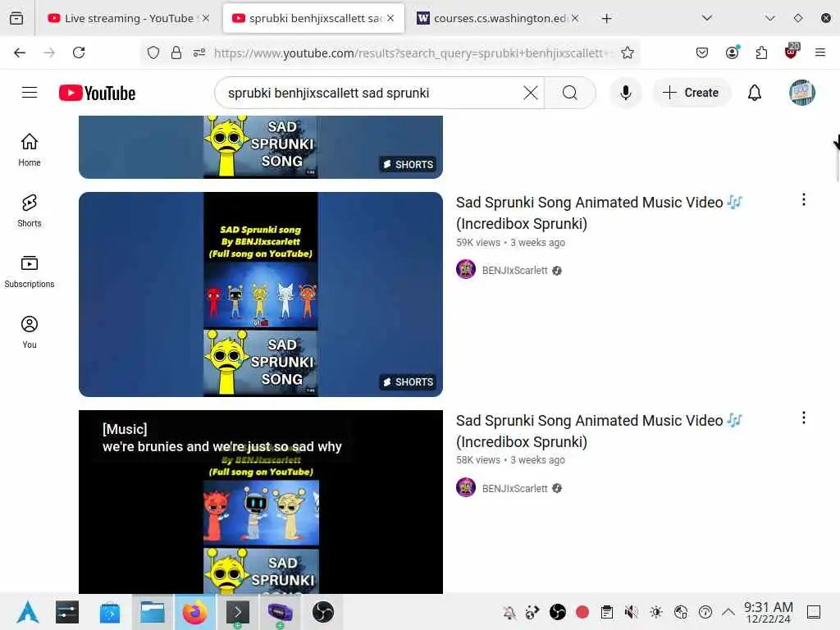This screenshot has width=840, height=630.
Task: Open Shorts in sidebar
Action: [x=30, y=211]
